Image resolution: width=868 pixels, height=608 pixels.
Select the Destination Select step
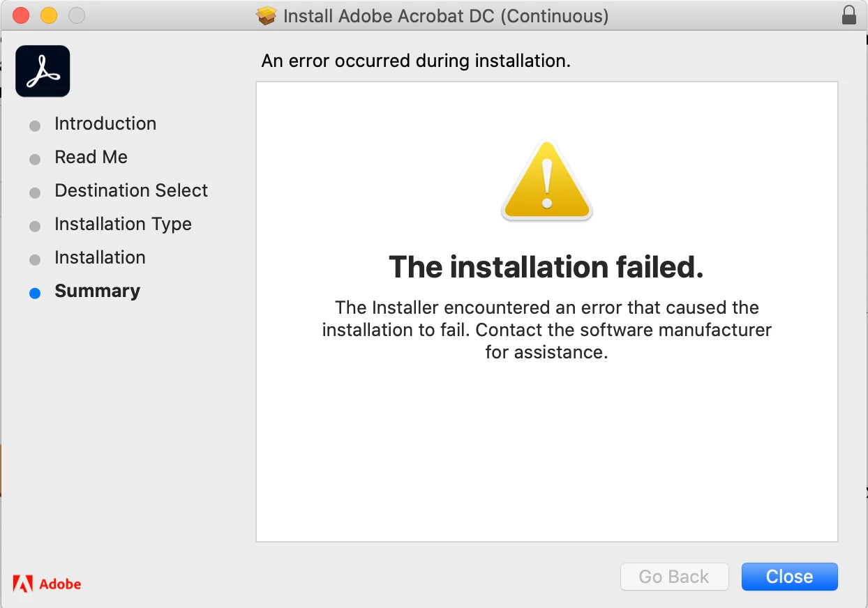pyautogui.click(x=131, y=190)
